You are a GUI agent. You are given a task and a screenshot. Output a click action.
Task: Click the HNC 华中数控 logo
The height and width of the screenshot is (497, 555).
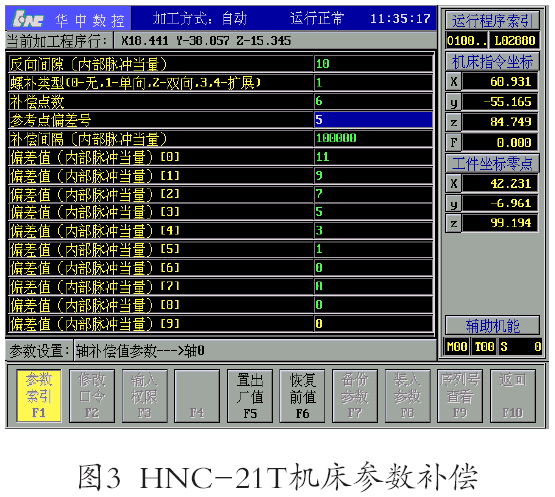[68, 18]
